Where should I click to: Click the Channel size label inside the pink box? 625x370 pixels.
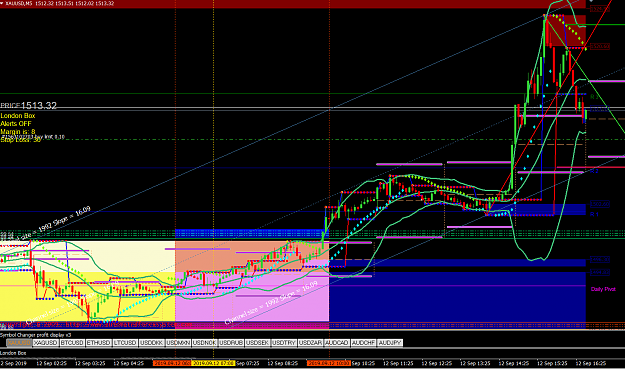[x=271, y=303]
